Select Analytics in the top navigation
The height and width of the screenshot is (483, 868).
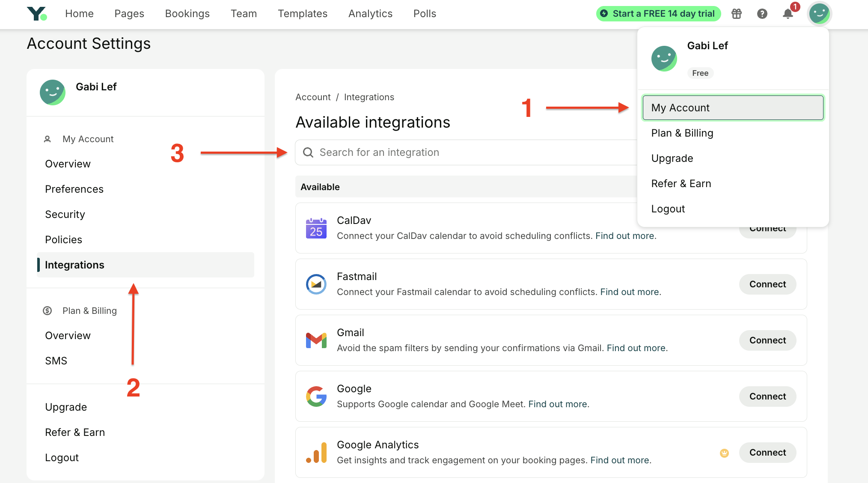[370, 13]
